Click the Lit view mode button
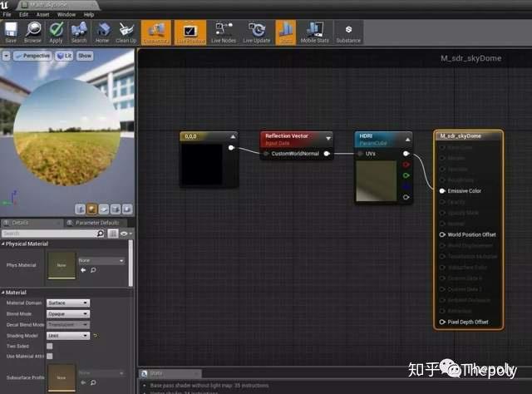This screenshot has width=532, height=394. tap(65, 56)
